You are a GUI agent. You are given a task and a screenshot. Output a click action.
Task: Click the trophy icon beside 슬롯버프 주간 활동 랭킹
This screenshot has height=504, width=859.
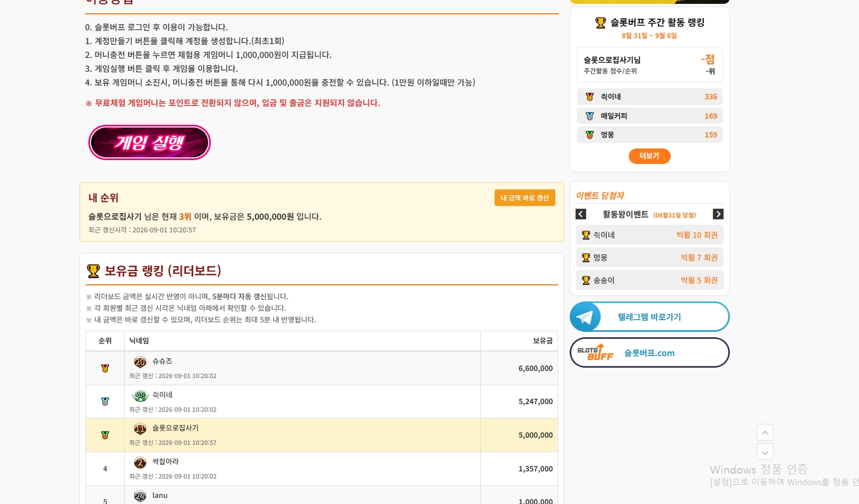click(601, 23)
